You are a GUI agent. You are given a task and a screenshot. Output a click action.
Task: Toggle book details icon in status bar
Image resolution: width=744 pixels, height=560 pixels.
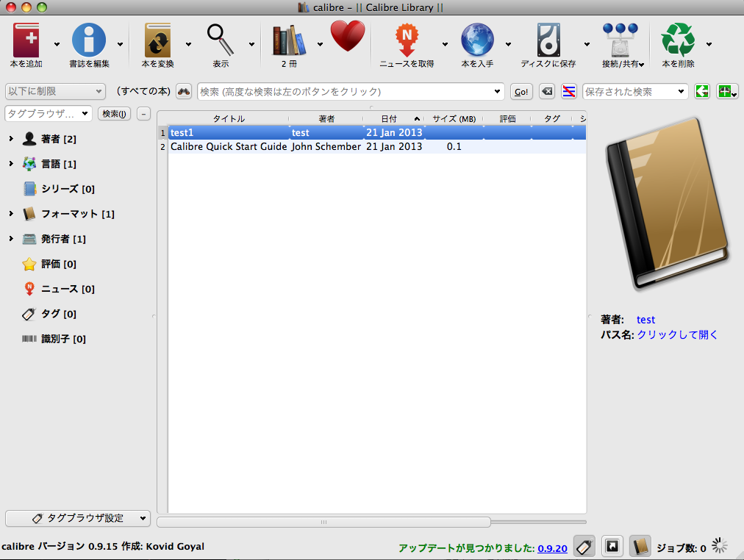click(640, 546)
